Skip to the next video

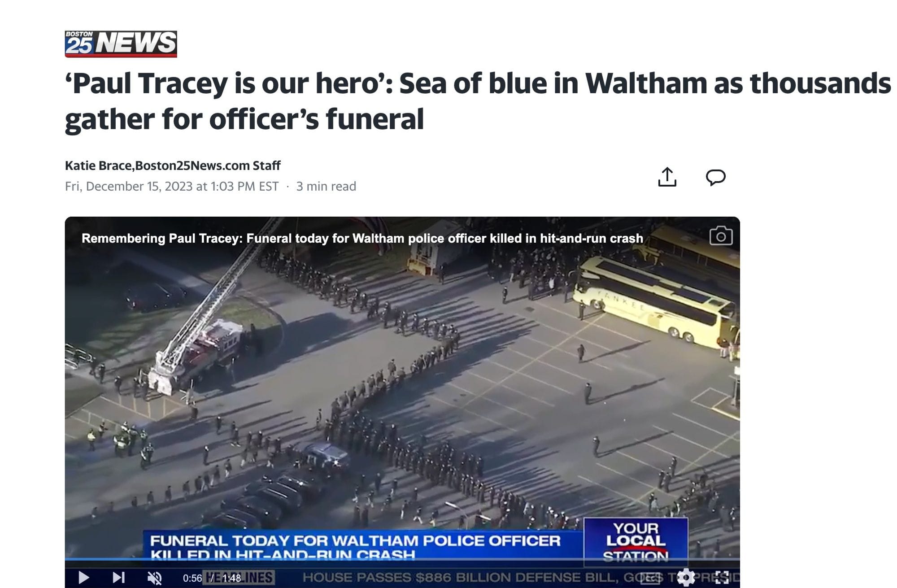coord(118,578)
